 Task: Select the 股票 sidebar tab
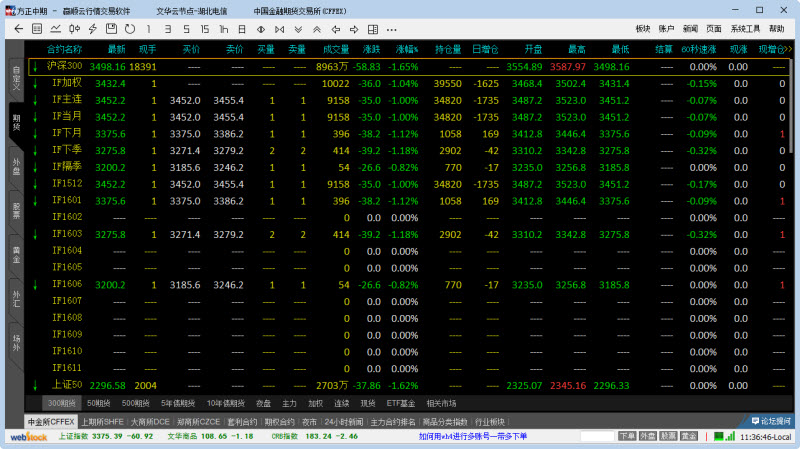[16, 210]
